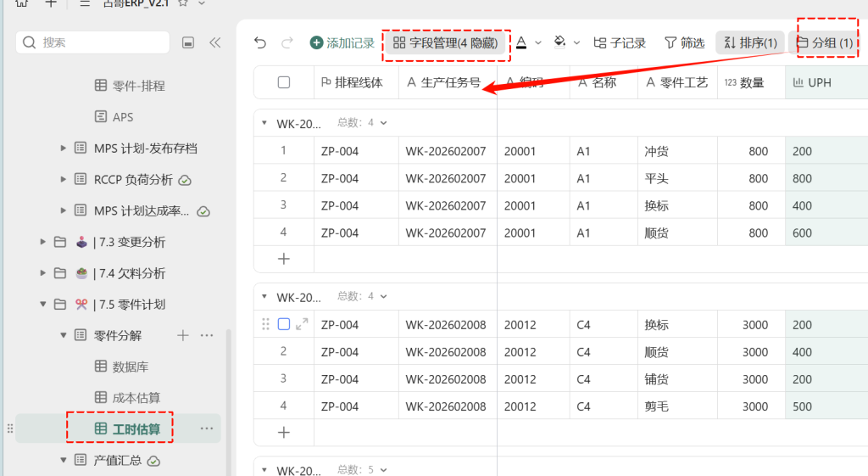Viewport: 868px width, 476px height.
Task: Expand the first WK-202602008 record with the arrows icon
Action: [302, 324]
